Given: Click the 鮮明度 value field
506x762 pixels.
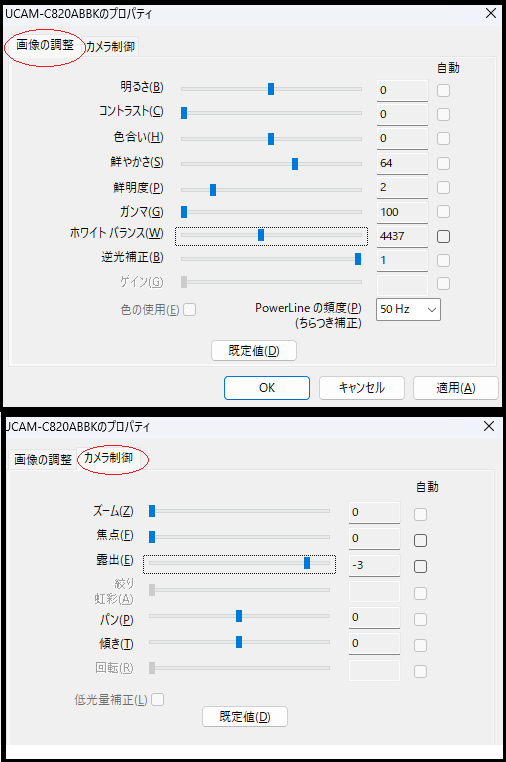Looking at the screenshot, I should 402,188.
